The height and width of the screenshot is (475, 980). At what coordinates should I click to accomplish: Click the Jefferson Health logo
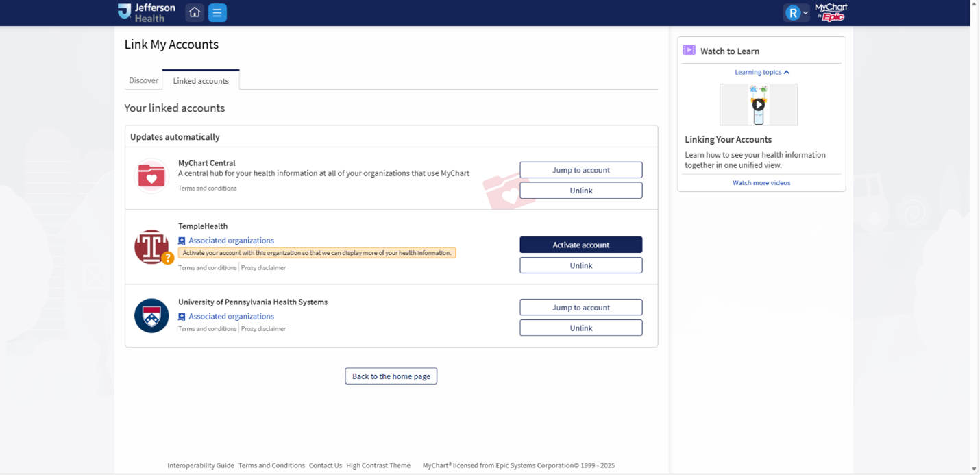(x=146, y=12)
